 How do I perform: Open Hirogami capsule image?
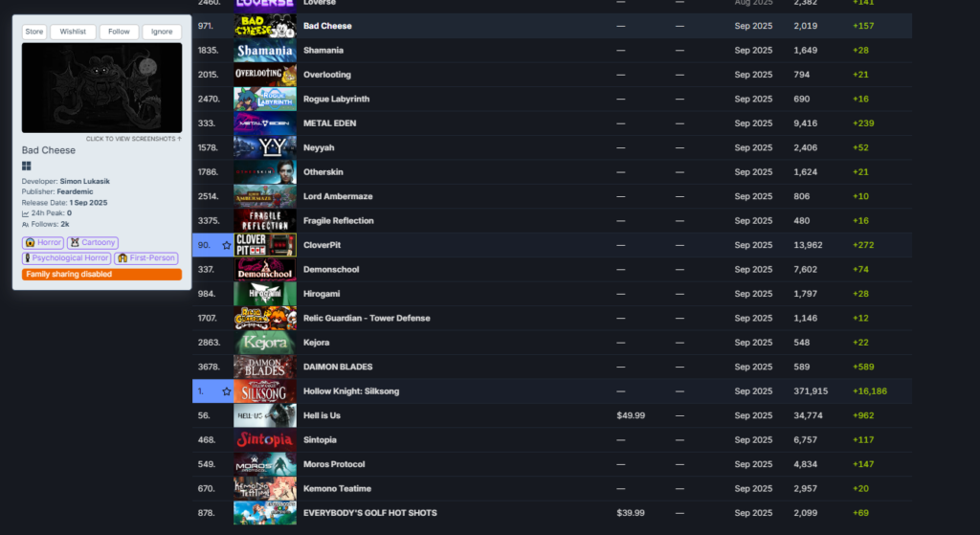click(265, 295)
